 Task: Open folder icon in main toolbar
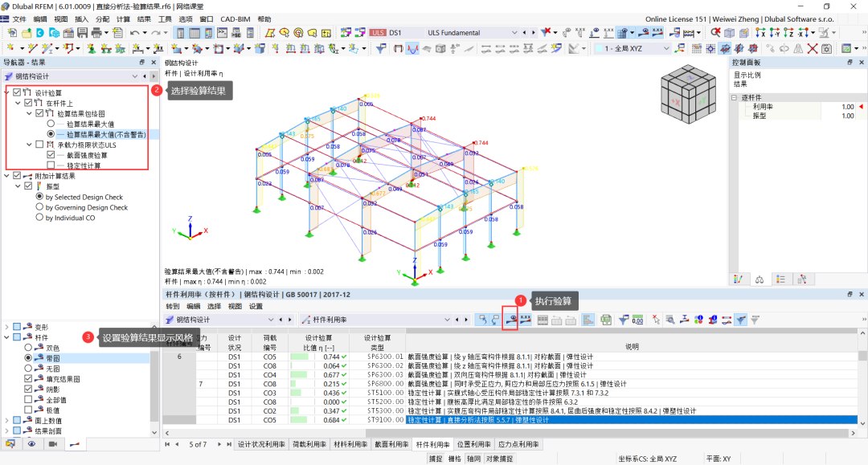(26, 33)
